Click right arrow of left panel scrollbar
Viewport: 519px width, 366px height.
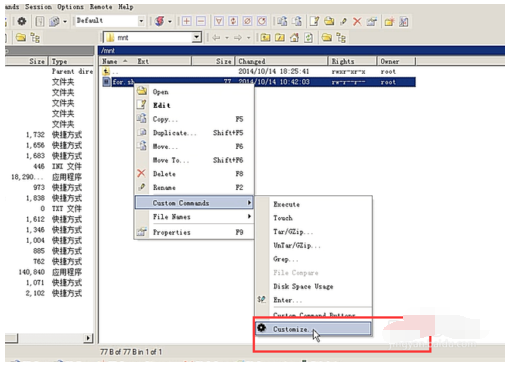pos(88,338)
